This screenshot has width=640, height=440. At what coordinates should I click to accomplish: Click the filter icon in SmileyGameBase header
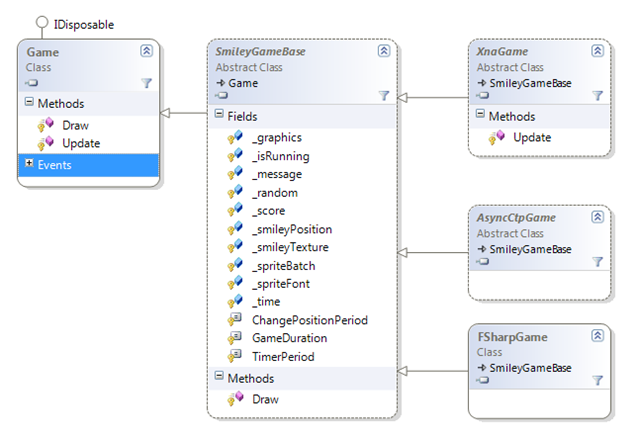coord(384,96)
